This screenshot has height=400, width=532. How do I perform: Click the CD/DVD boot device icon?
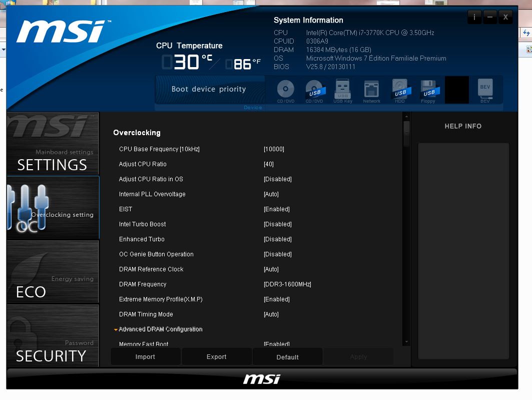click(285, 91)
